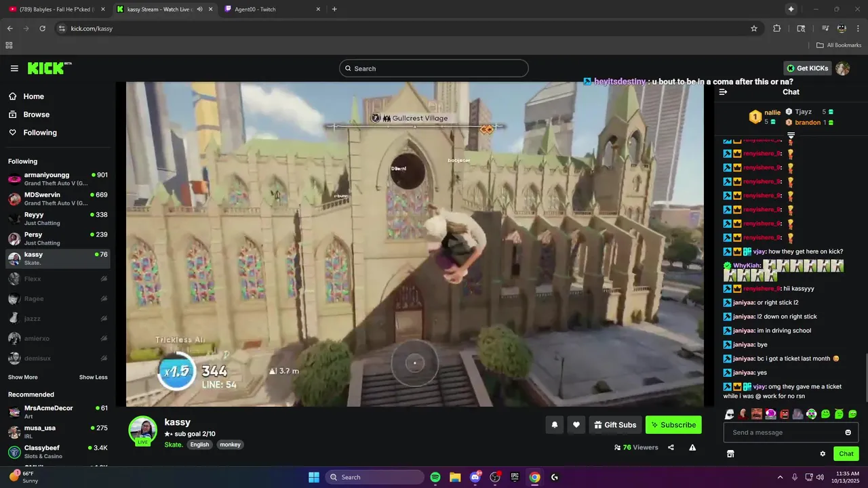Click the report warning triangle icon
Image resolution: width=868 pixels, height=488 pixels.
(692, 447)
